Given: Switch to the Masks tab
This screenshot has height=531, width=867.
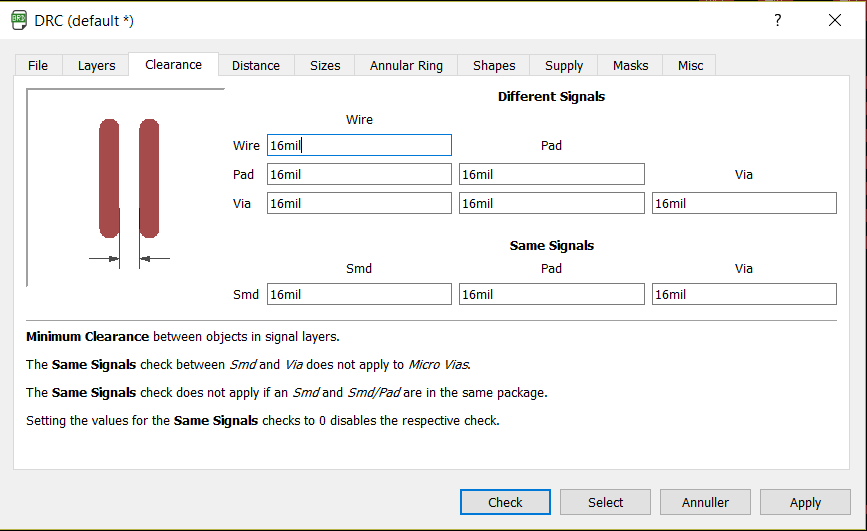Looking at the screenshot, I should [x=630, y=65].
